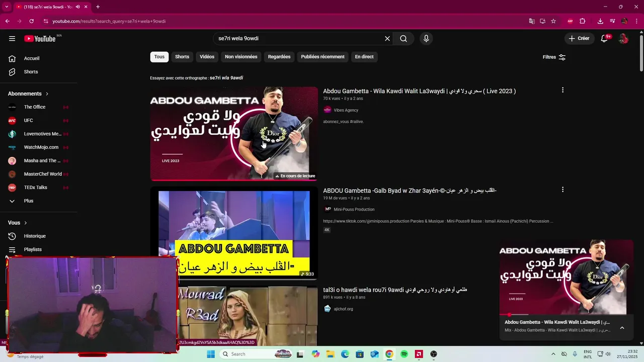Show hidden system tray icons

(553, 354)
